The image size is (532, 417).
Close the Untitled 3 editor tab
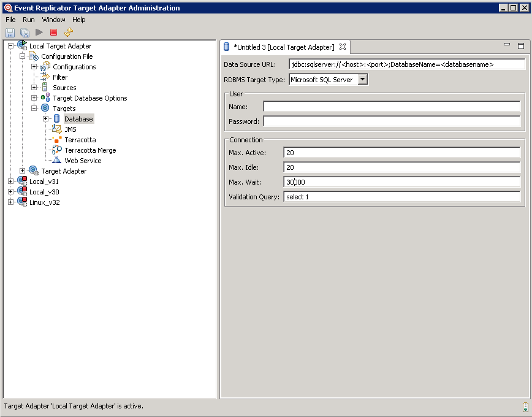[x=343, y=47]
